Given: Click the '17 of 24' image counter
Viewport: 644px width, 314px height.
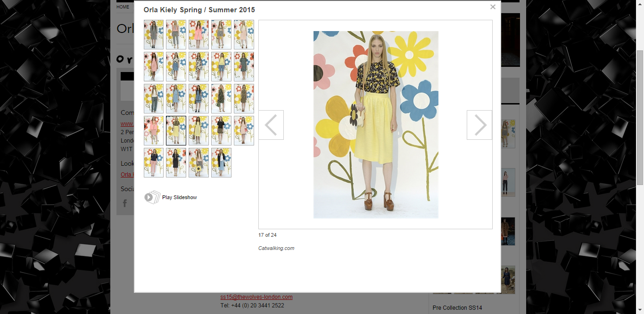Looking at the screenshot, I should tap(267, 235).
